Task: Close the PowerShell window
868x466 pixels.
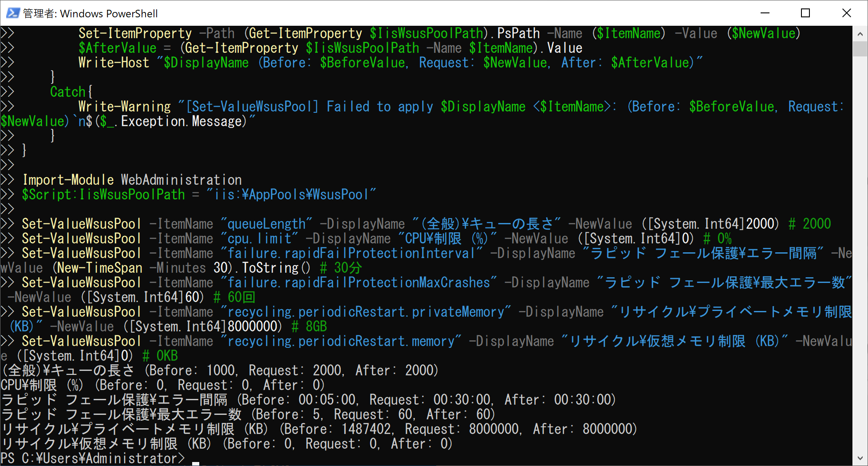Action: 847,13
